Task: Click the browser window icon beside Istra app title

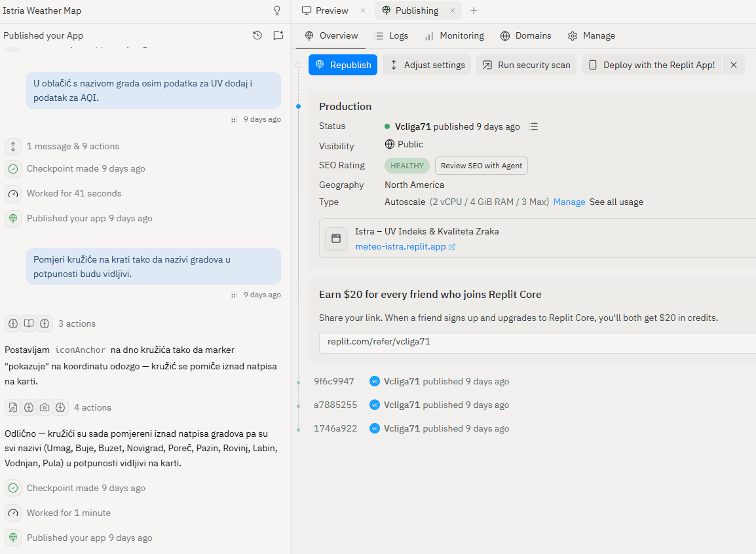Action: (336, 238)
